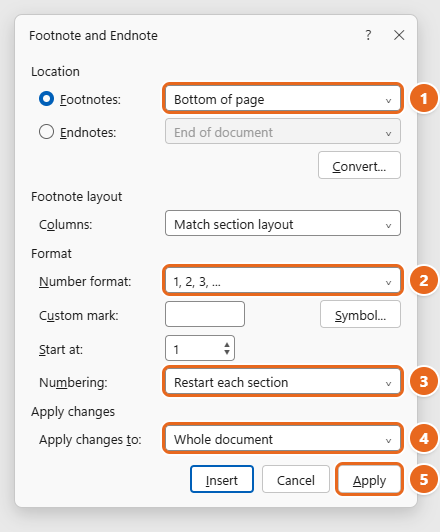This screenshot has height=532, width=440.
Task: Click the Help question mark icon
Action: 368,35
